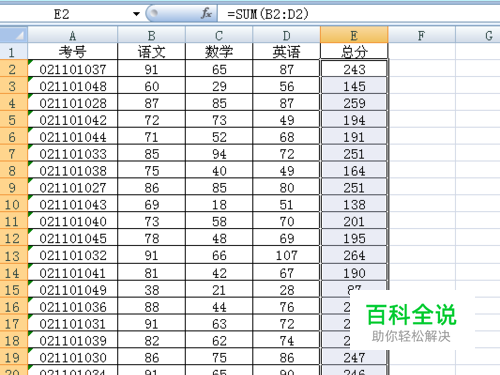Click total score cell 138
This screenshot has height=375, width=500.
point(354,204)
